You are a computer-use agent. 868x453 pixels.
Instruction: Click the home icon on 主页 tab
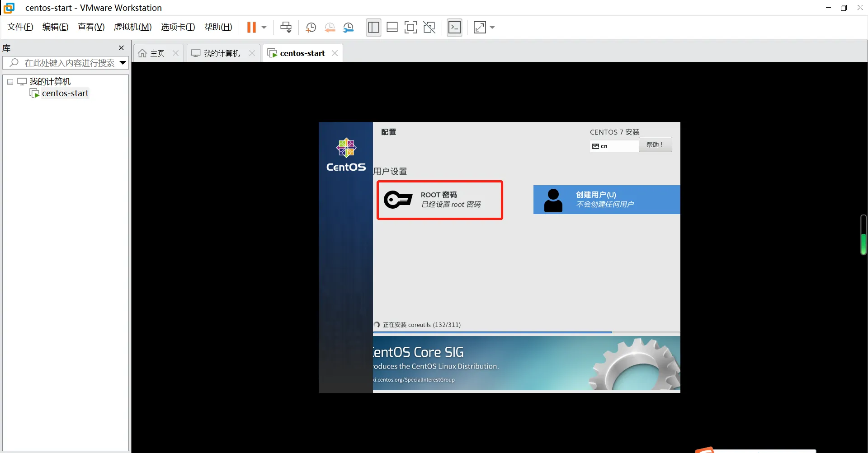tap(142, 53)
